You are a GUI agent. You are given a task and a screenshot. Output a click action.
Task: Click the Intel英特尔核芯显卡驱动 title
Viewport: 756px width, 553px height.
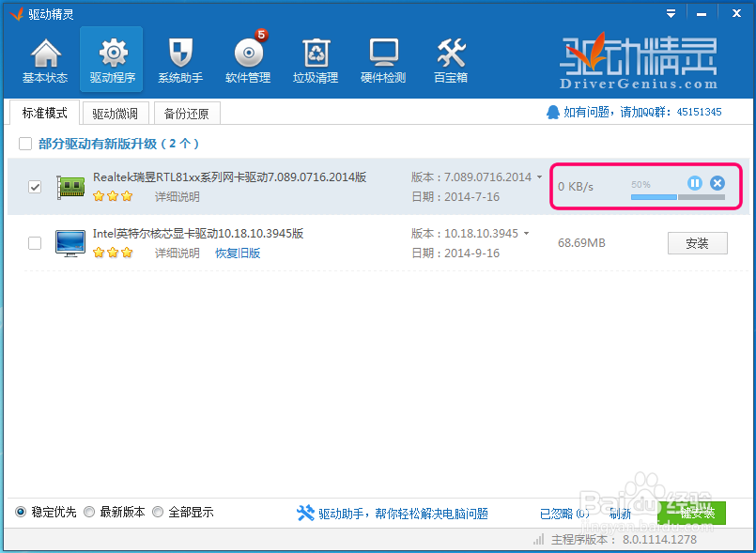tap(198, 234)
